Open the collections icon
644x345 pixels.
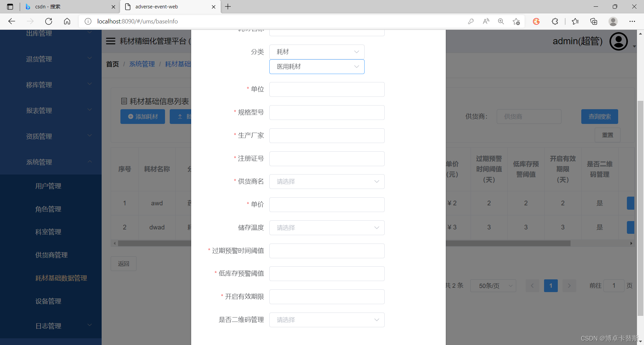pyautogui.click(x=594, y=21)
